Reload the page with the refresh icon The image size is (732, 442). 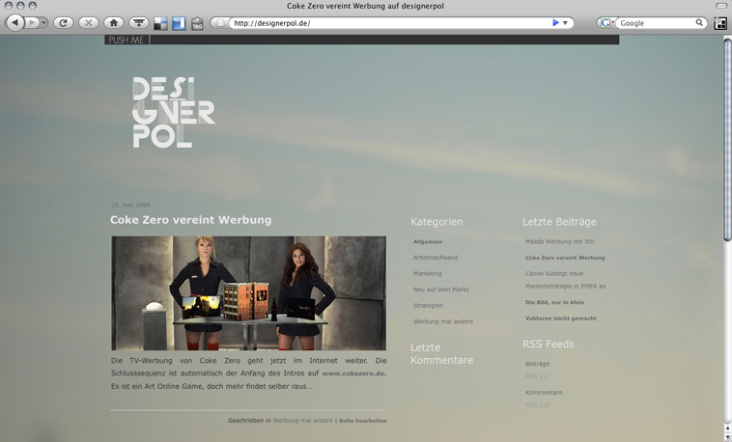coord(63,22)
